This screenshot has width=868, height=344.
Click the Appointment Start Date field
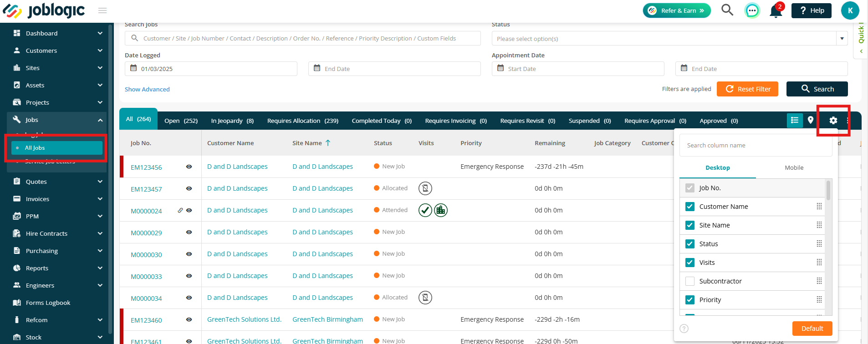578,69
